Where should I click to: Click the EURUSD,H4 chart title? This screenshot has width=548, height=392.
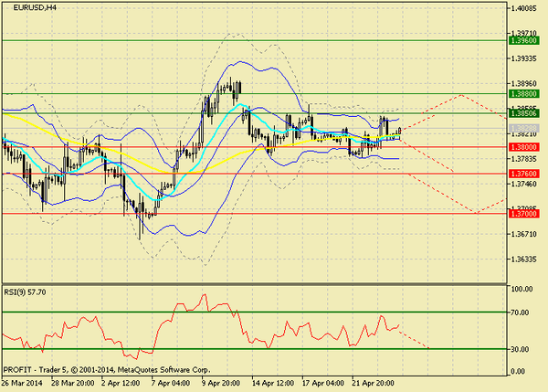click(35, 7)
